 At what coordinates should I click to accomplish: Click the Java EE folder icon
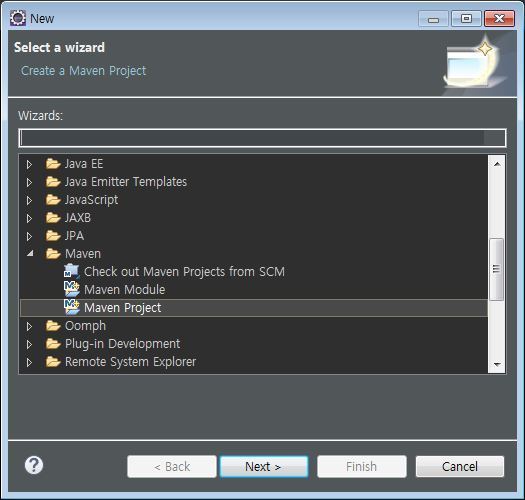53,164
